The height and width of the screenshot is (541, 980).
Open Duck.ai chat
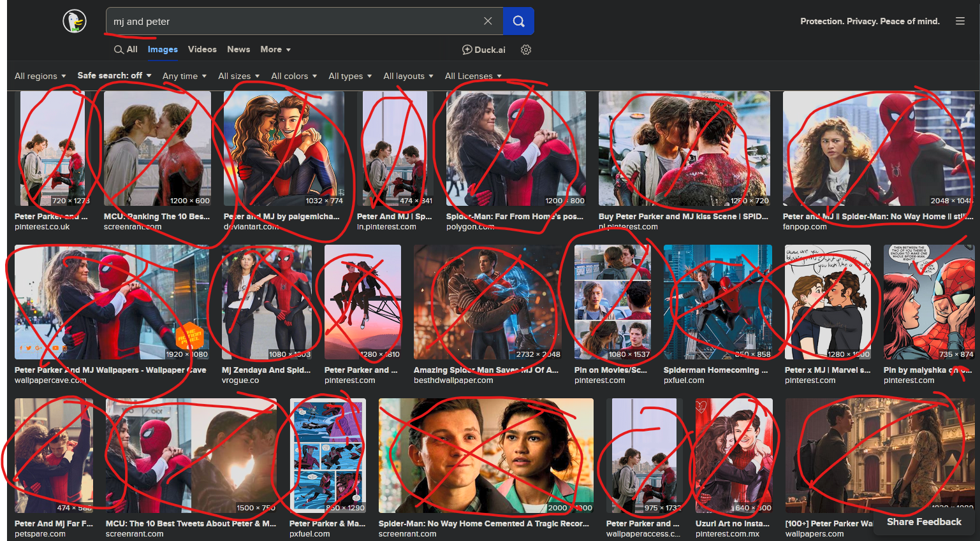(x=483, y=50)
